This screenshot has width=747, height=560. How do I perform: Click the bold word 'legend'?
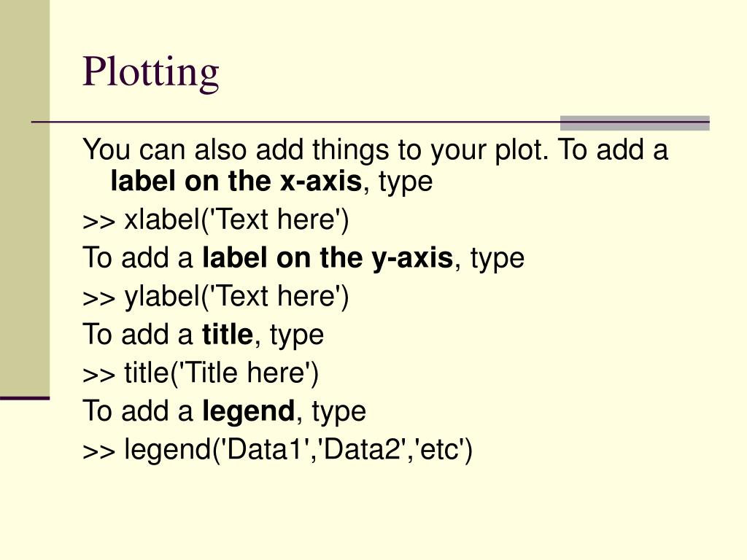248,411
